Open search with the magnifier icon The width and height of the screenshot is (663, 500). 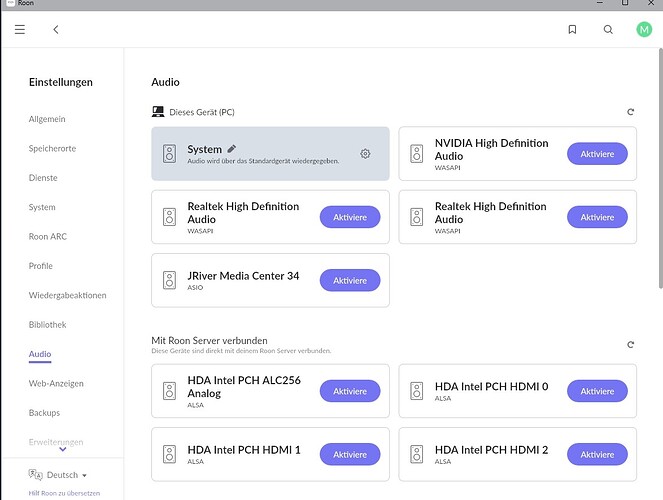pos(608,30)
